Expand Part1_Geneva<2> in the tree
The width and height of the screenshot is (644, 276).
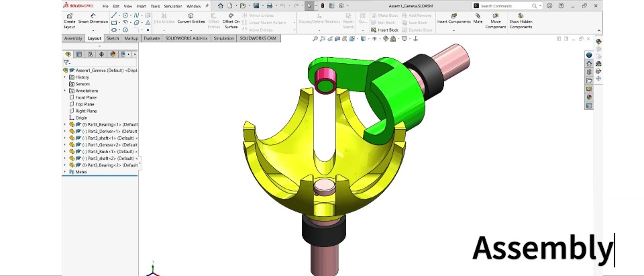65,145
